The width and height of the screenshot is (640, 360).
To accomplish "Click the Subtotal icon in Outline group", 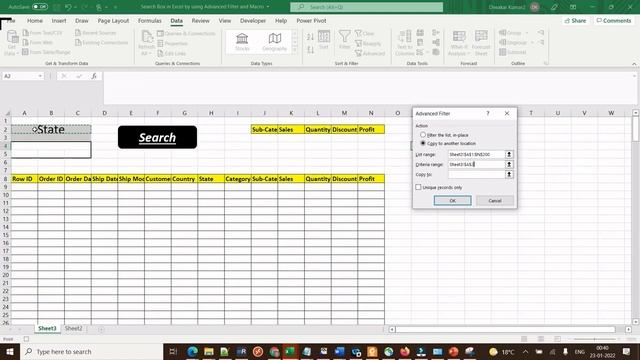I will tap(513, 52).
